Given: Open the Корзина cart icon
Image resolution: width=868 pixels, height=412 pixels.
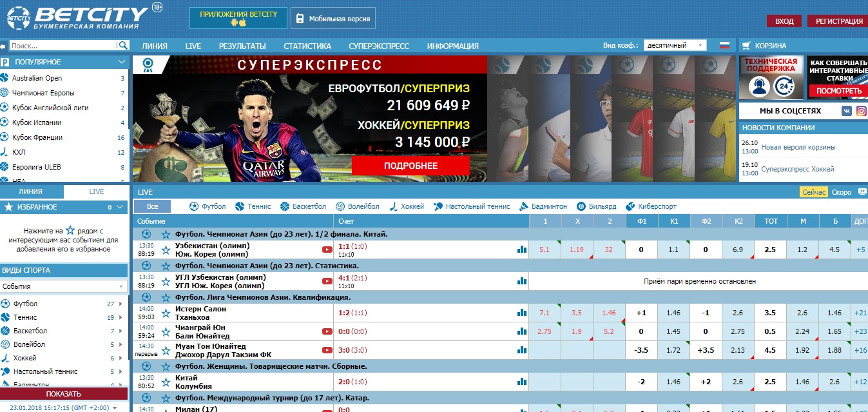Looking at the screenshot, I should [746, 46].
